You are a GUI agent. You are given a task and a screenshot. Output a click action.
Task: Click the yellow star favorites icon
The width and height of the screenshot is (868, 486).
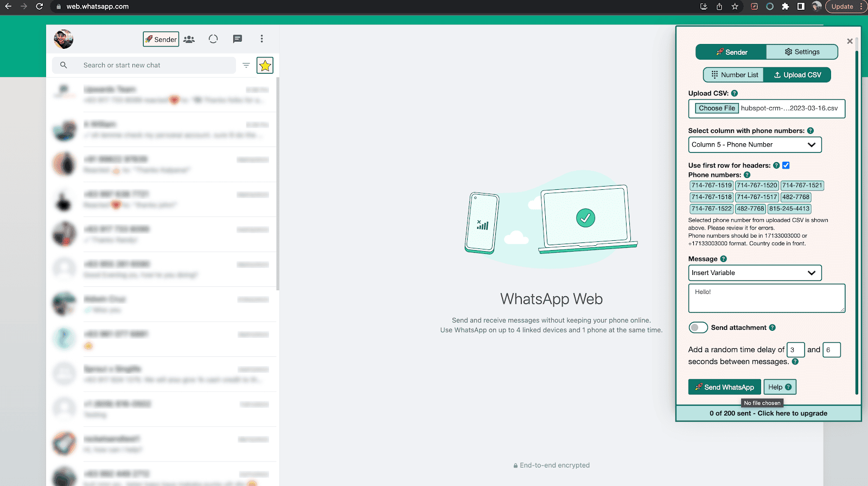click(x=265, y=66)
